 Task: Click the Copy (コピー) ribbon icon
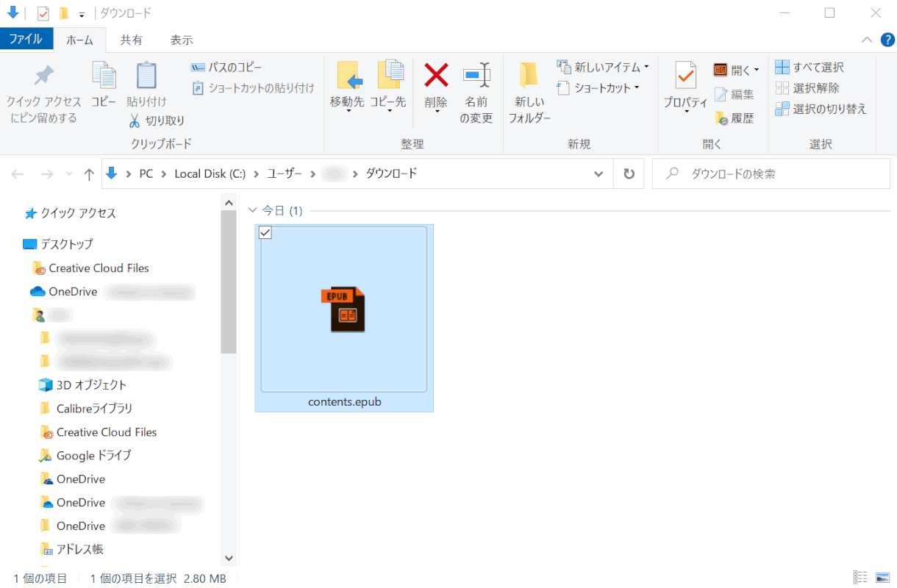[x=104, y=76]
